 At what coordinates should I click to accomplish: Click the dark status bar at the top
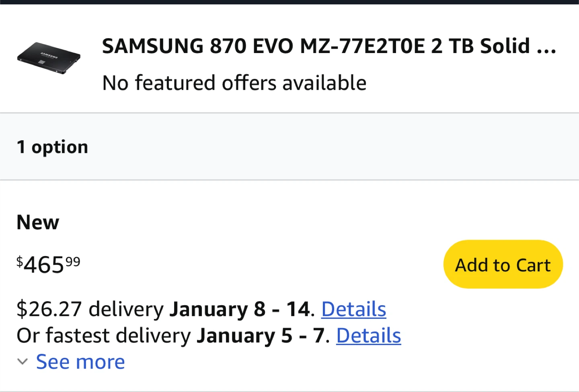coord(289,3)
